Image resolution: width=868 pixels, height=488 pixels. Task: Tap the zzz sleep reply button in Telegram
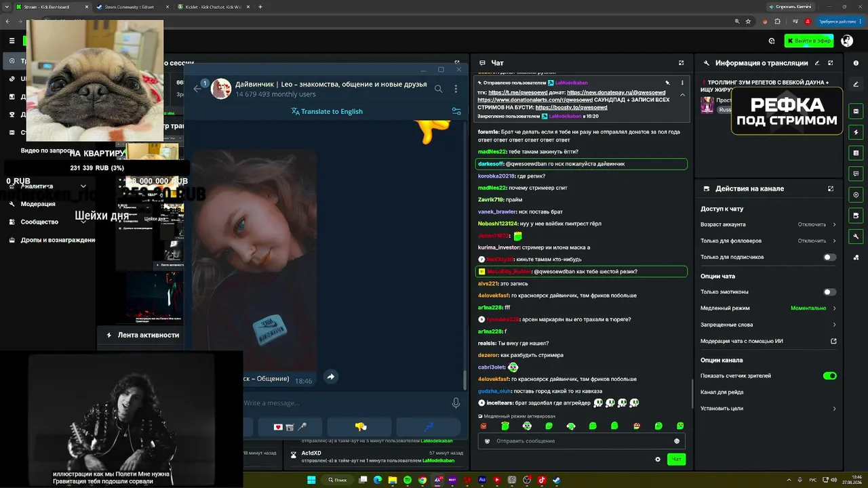pos(429,426)
